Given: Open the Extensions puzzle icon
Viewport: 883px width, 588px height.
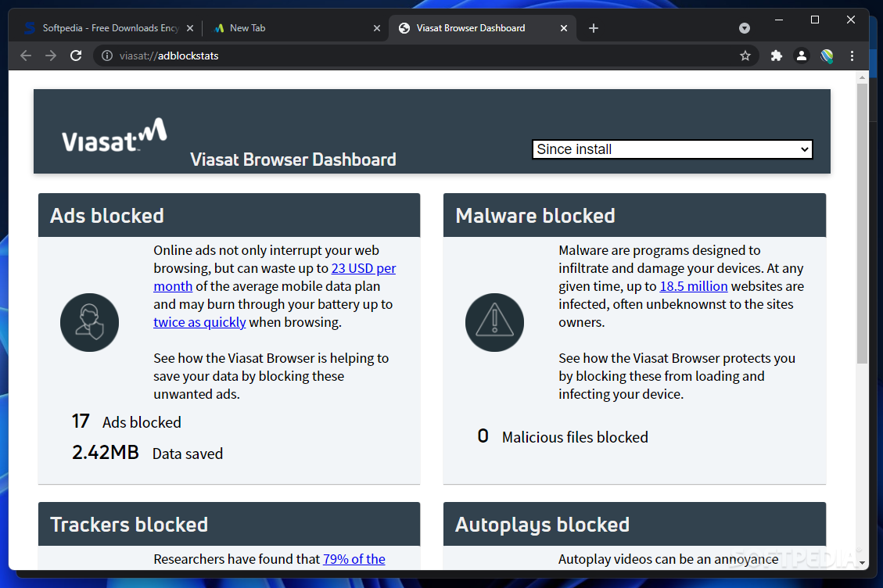Looking at the screenshot, I should (777, 56).
